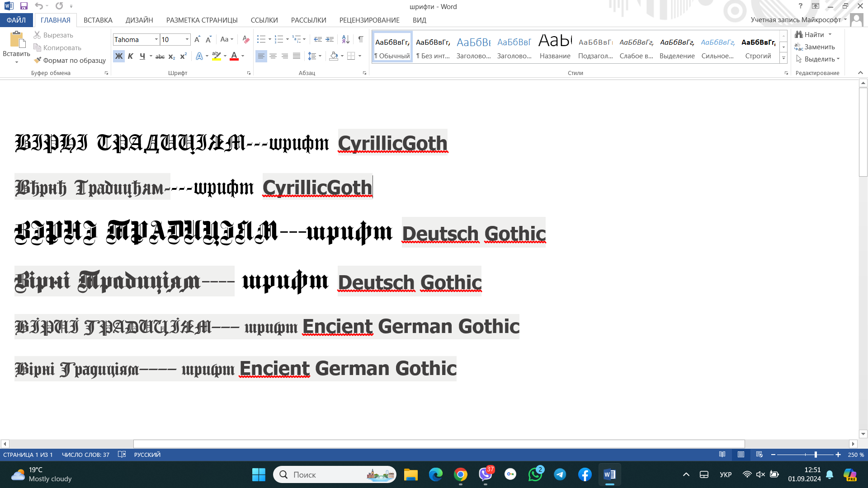Click the center text alignment icon
This screenshot has width=868, height=488.
[273, 56]
